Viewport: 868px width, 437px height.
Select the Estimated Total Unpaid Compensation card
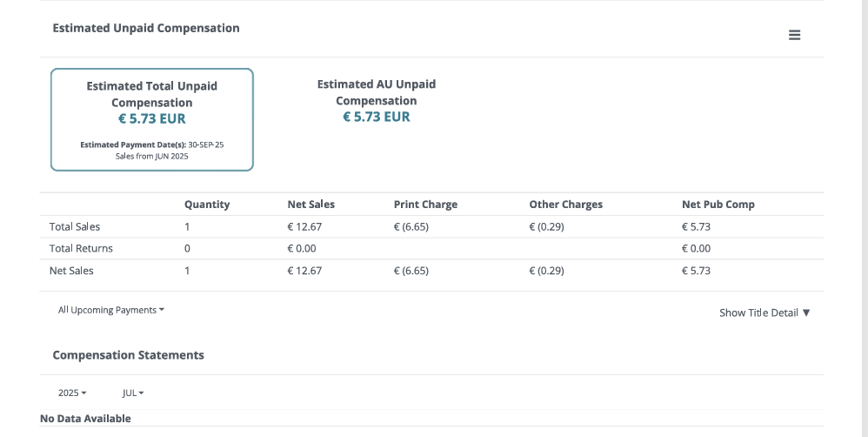pos(152,119)
